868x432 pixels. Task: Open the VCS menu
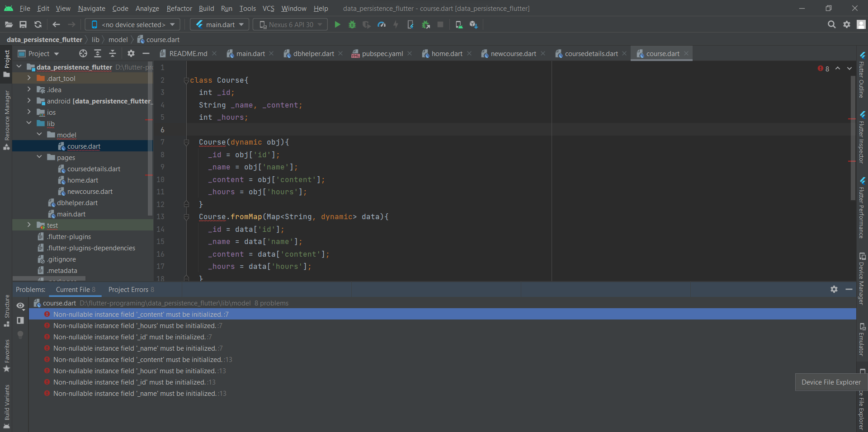point(268,8)
